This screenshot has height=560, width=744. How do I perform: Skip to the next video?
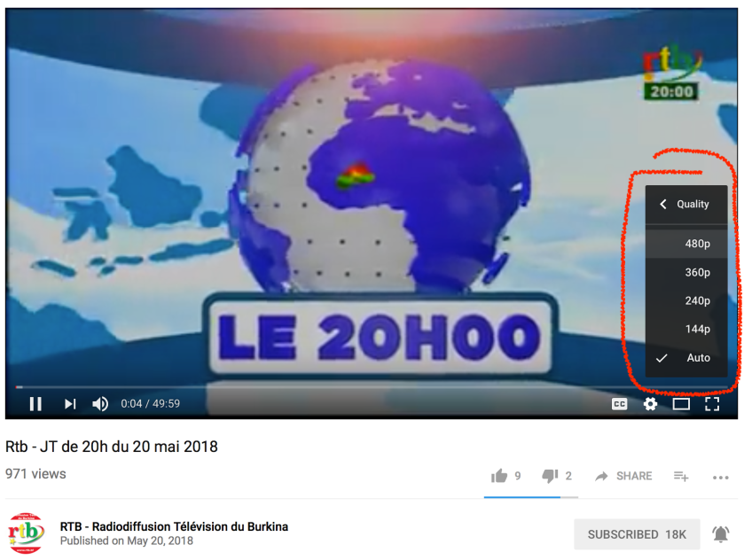70,403
